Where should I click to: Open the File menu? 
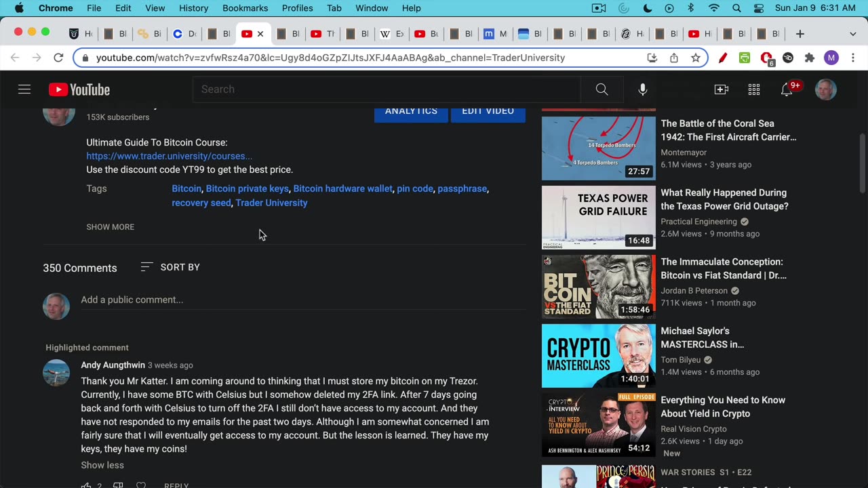coord(94,8)
